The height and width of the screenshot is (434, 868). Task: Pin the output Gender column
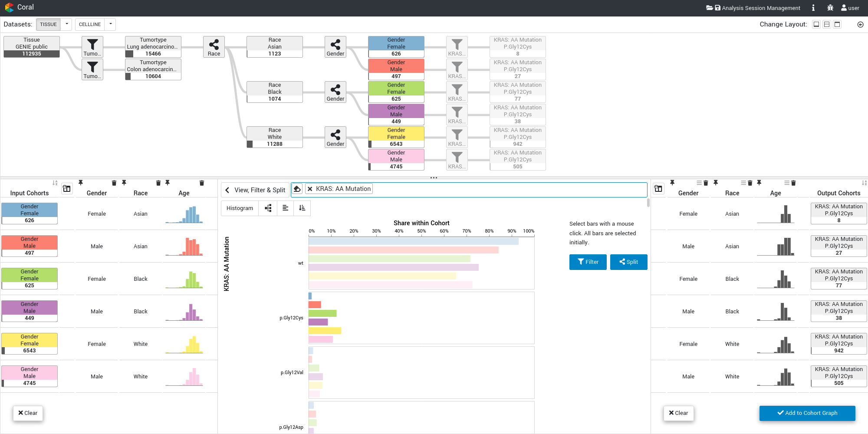point(672,183)
